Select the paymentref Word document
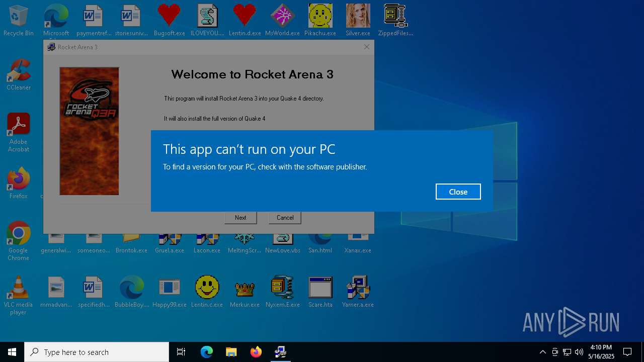The height and width of the screenshot is (362, 644). pos(94,21)
